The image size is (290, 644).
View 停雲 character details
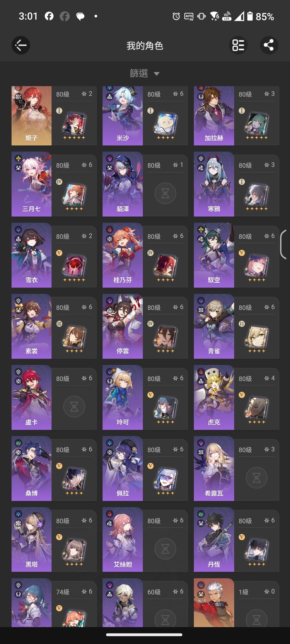[145, 326]
